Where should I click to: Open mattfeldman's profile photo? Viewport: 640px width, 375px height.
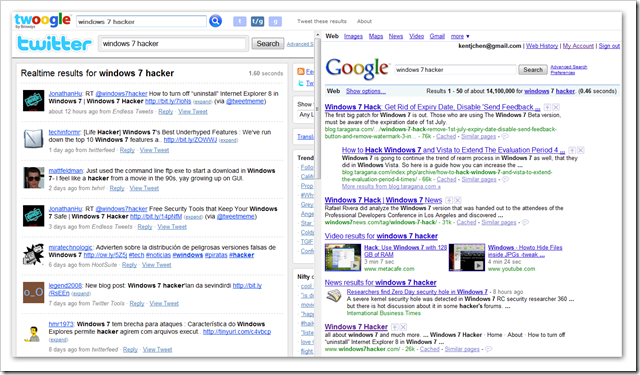tap(33, 177)
